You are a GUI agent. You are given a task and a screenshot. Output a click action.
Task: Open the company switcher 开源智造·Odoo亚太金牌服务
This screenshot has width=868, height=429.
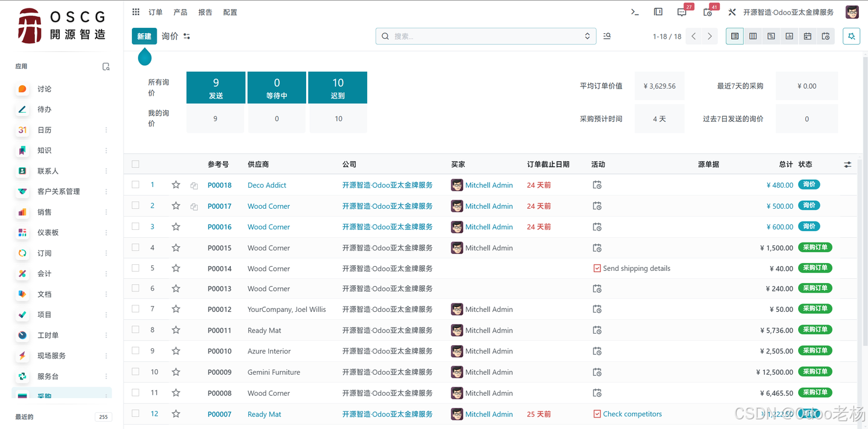(x=788, y=12)
